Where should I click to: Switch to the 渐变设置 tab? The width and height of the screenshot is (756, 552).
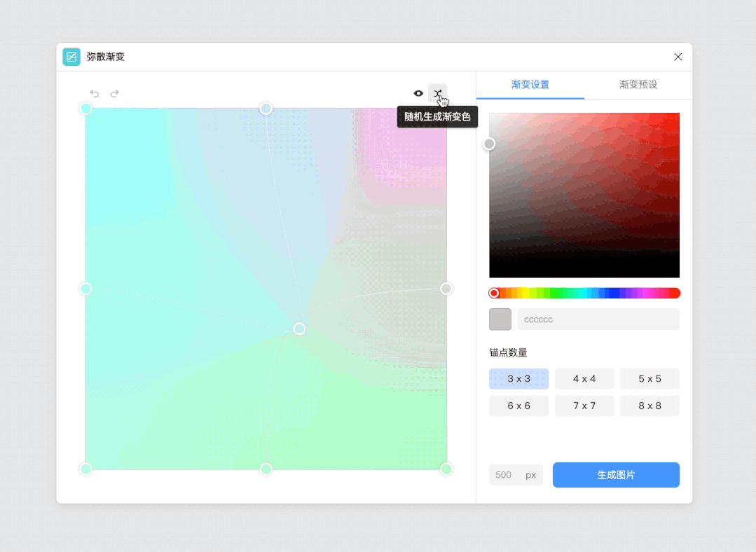(530, 85)
